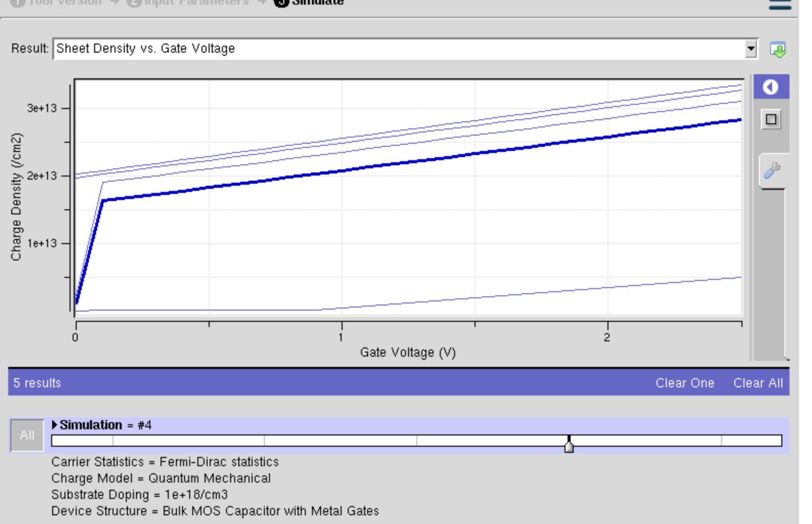The image size is (812, 524).
Task: Click the Clear All link
Action: [x=758, y=383]
